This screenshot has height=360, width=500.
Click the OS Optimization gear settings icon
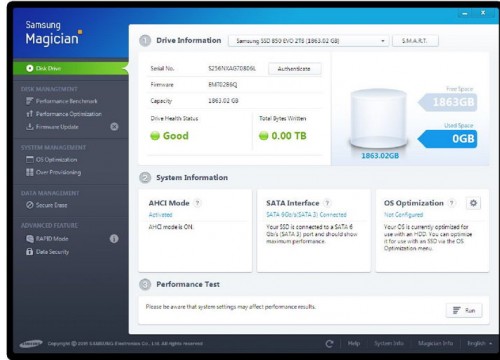pyautogui.click(x=473, y=203)
